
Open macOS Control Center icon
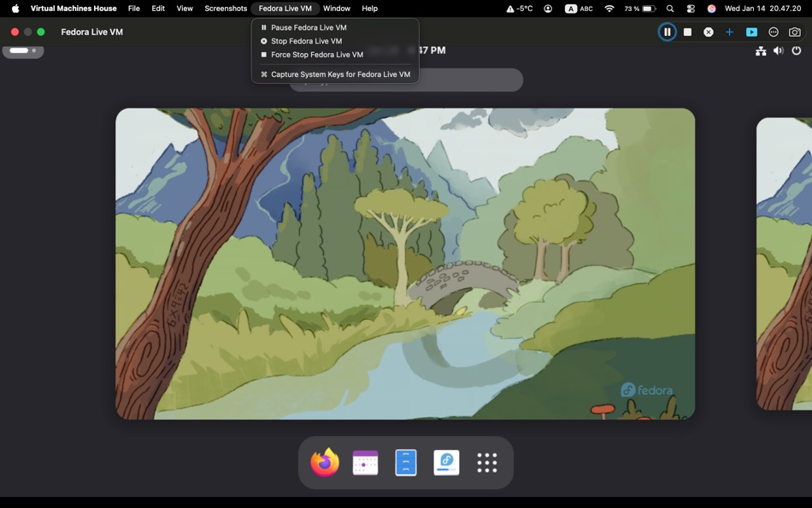(691, 9)
